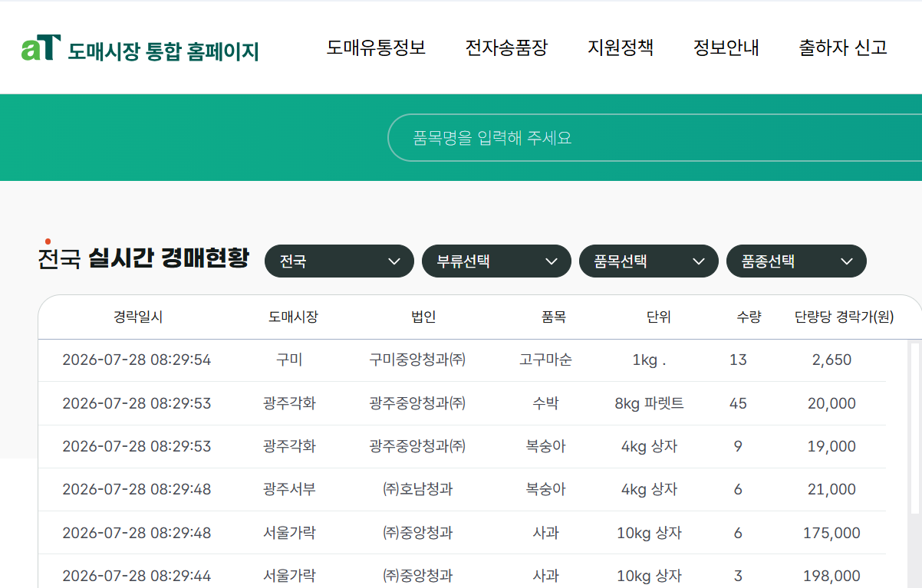Screen dimensions: 922x588
Task: Expand the 품목선택 dropdown
Action: tap(648, 261)
